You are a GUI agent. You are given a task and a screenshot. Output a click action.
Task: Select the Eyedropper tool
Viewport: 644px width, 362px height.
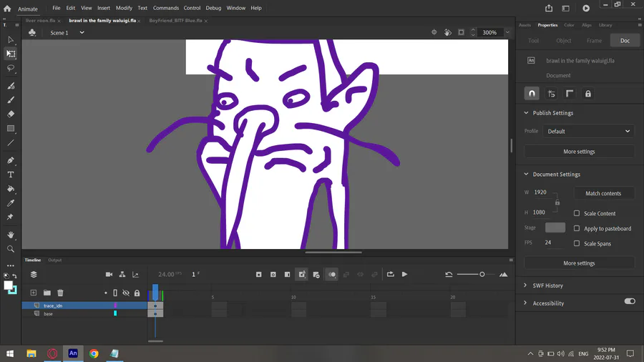[x=11, y=203]
